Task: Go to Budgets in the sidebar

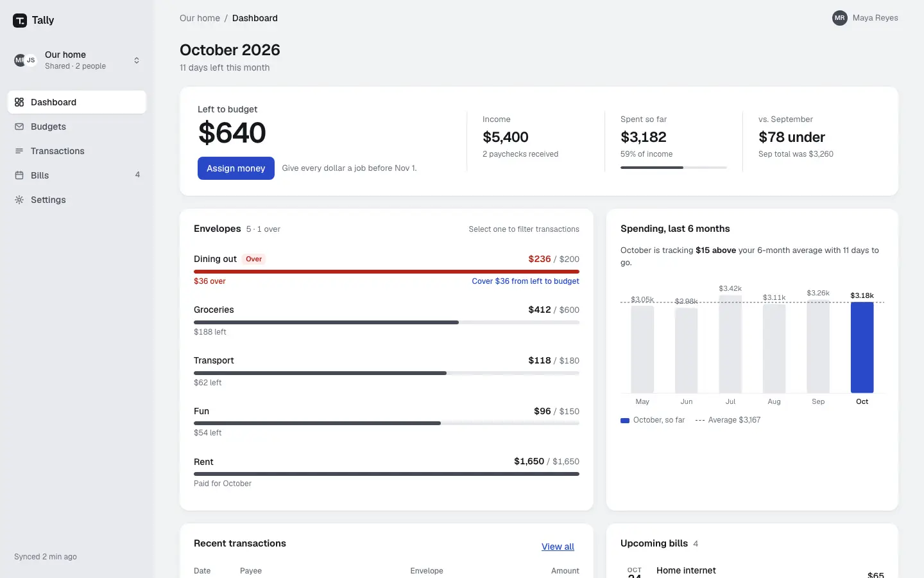Action: [x=77, y=127]
